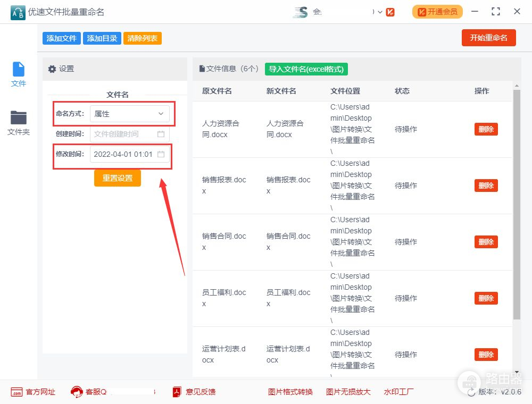
Task: Switch to the 文件 sidebar tab
Action: click(19, 74)
